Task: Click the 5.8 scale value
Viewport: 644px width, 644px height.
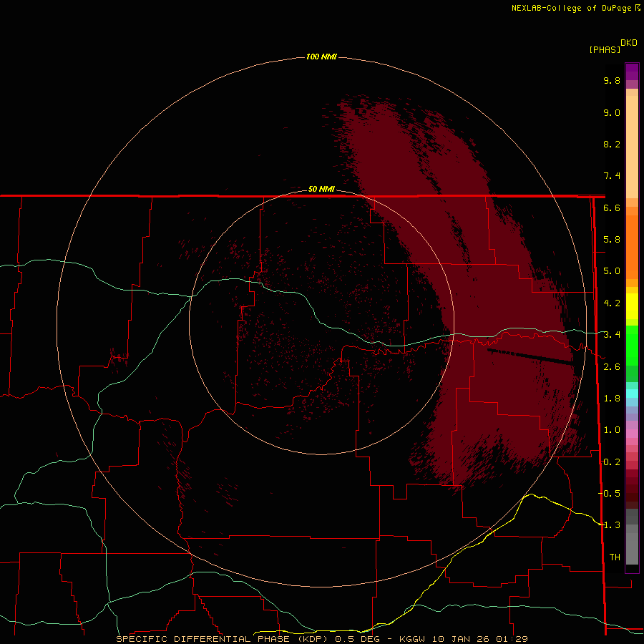Action: (612, 240)
